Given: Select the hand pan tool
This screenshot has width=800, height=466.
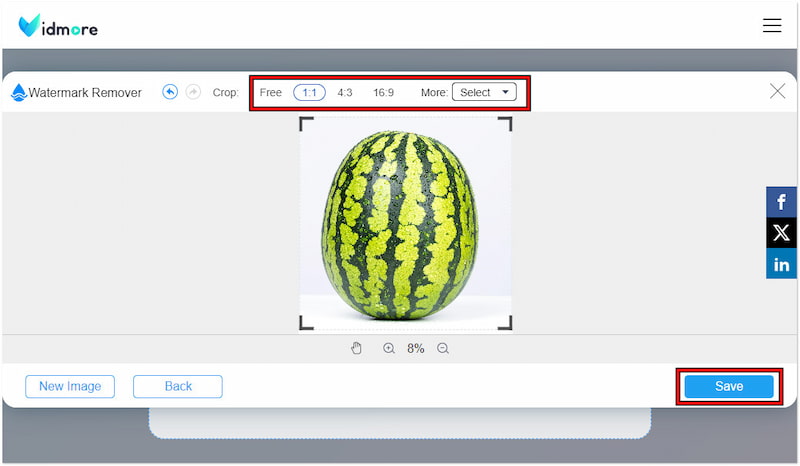Looking at the screenshot, I should pos(356,349).
